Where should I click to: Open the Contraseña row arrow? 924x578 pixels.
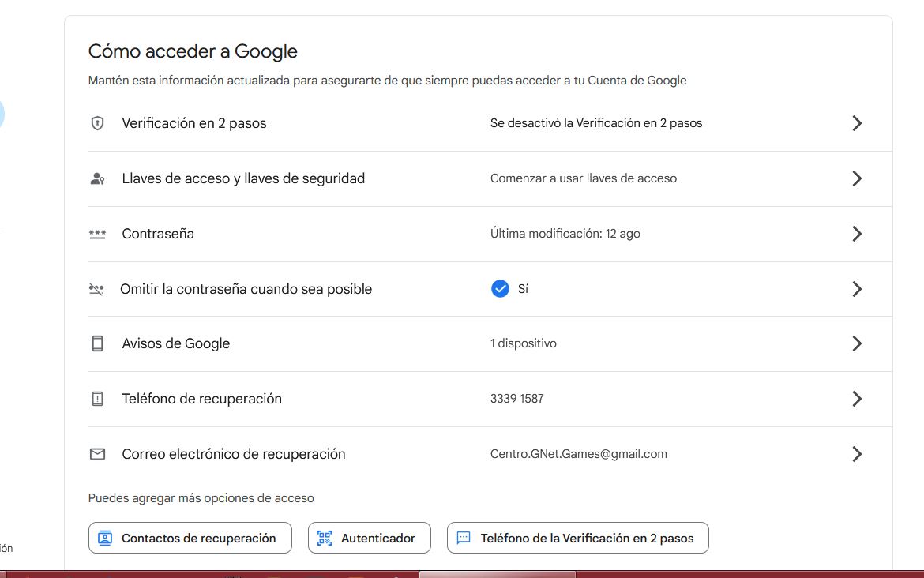coord(857,234)
